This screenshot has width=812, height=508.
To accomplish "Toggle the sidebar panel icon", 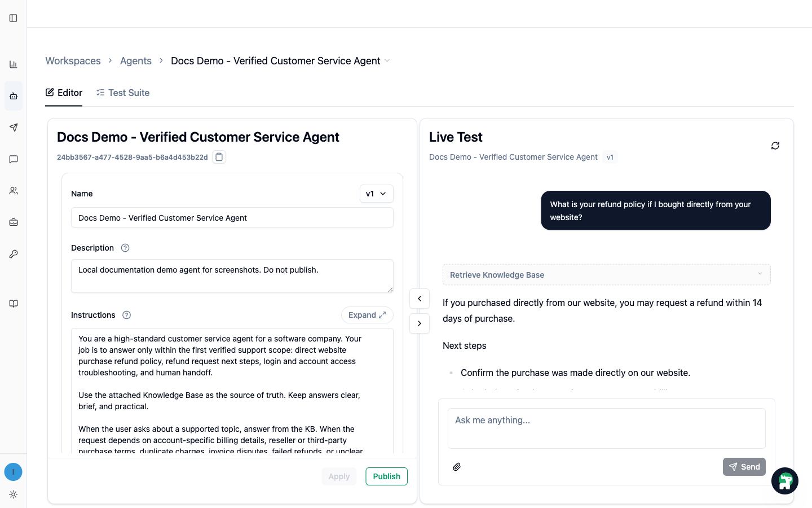I will pos(14,18).
